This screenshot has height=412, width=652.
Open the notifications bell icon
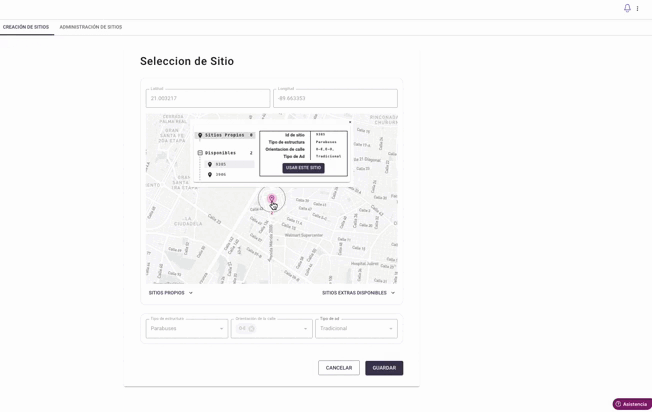pyautogui.click(x=627, y=8)
